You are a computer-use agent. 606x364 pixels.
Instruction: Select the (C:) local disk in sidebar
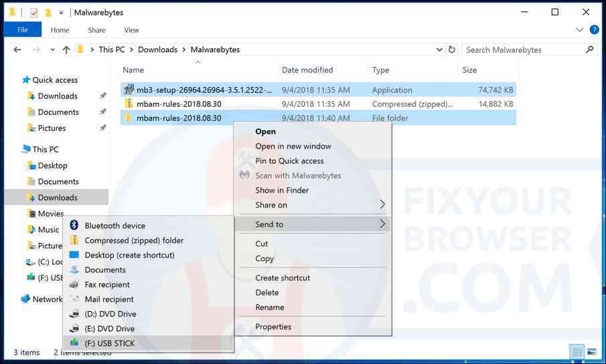point(44,262)
